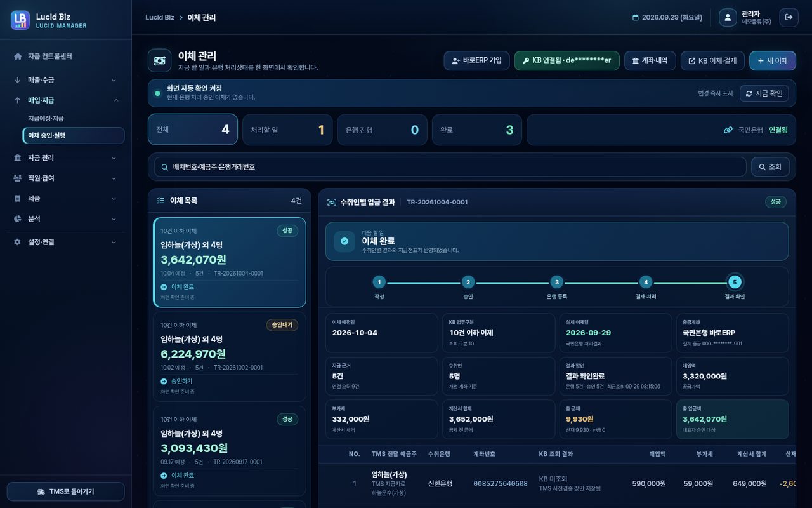Viewport: 812px width, 508px height.
Task: Click the KB 이체·결재 button
Action: pyautogui.click(x=712, y=61)
